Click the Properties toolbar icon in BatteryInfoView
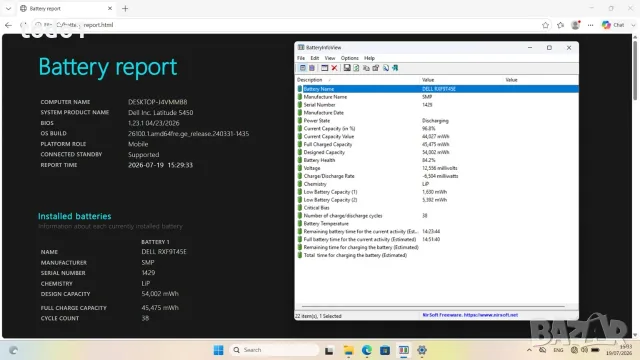Viewport: 640px width, 360px height. tap(376, 68)
